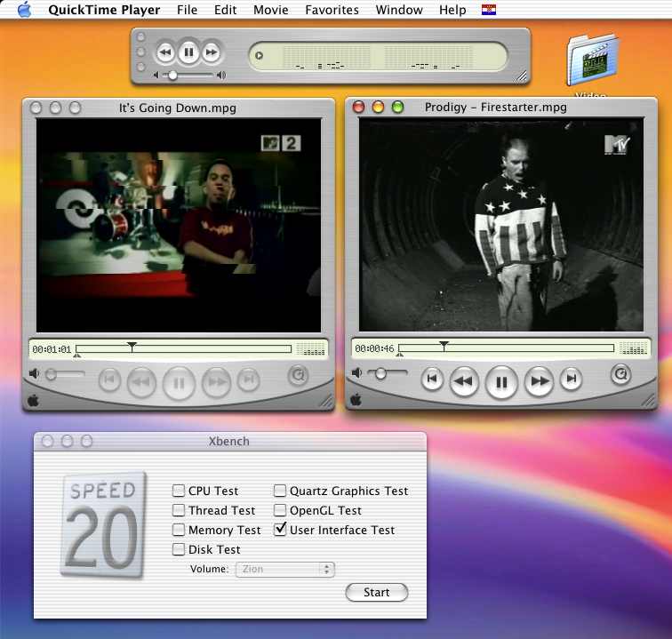Go to start of Firestarter movie

pyautogui.click(x=432, y=379)
